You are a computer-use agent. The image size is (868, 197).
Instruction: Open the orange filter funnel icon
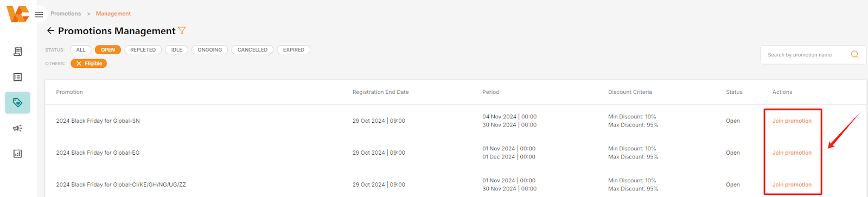[182, 31]
